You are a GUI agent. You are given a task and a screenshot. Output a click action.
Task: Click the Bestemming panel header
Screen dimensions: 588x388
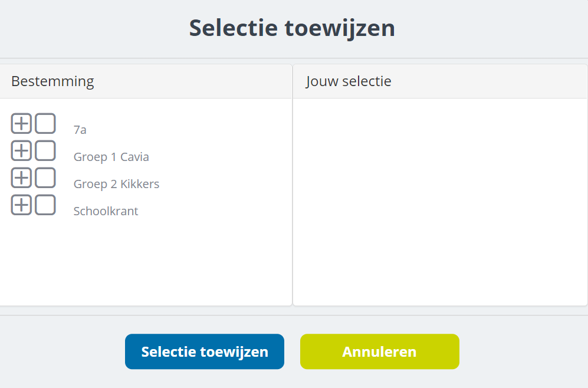tap(52, 81)
